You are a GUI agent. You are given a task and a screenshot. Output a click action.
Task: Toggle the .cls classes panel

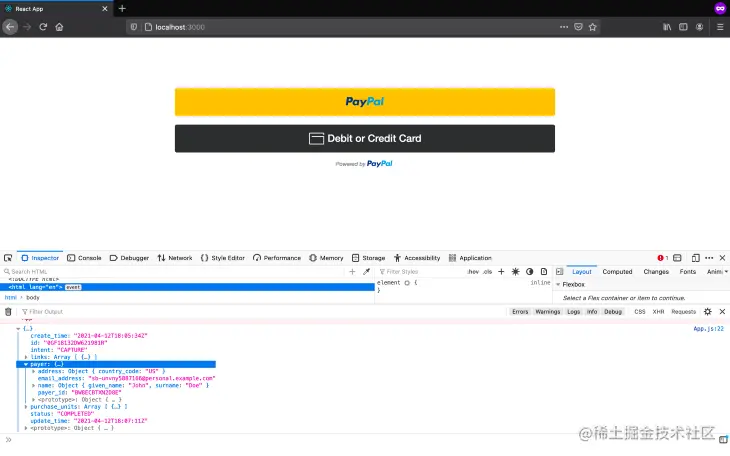click(x=487, y=272)
